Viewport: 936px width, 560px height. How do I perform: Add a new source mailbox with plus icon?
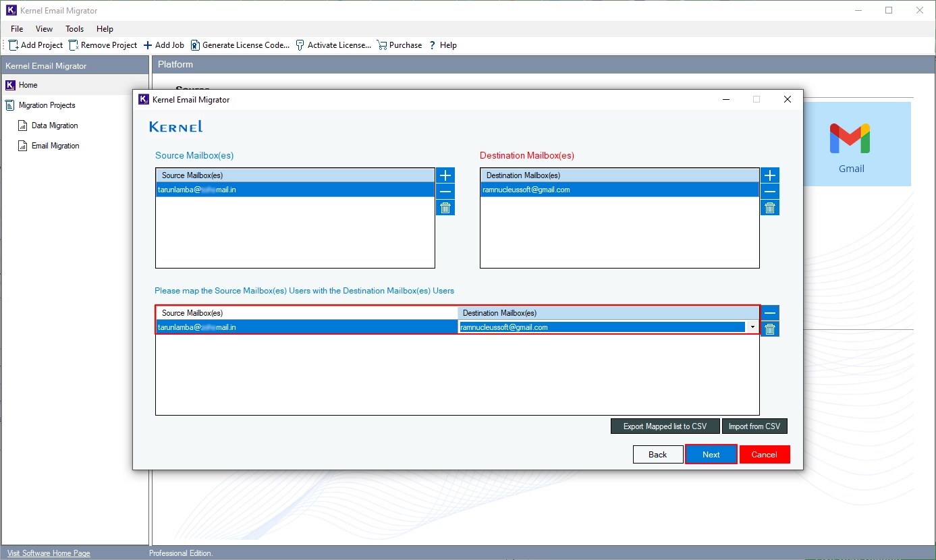click(x=445, y=175)
